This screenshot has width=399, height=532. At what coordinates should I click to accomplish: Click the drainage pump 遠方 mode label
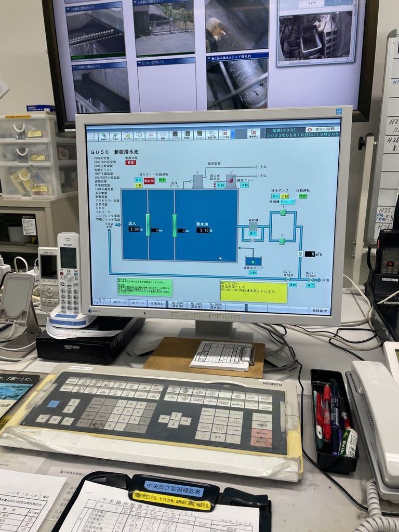[x=275, y=196]
